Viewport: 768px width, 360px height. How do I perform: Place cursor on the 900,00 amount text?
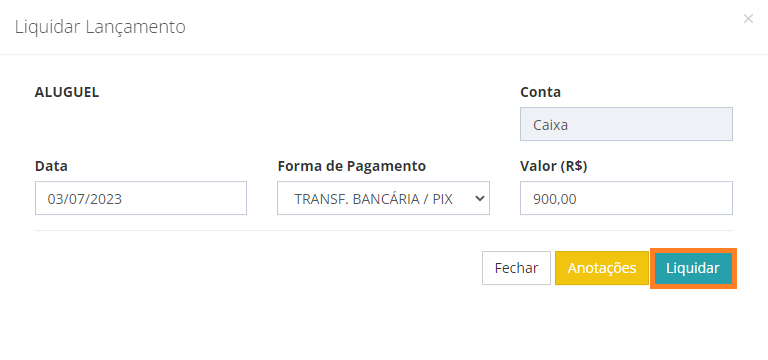(554, 199)
